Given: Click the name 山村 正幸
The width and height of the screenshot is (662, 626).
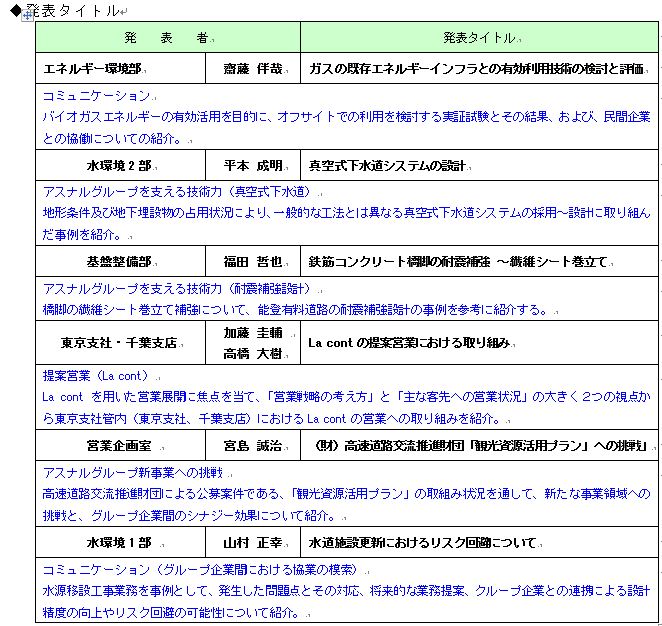Looking at the screenshot, I should pos(253,542).
